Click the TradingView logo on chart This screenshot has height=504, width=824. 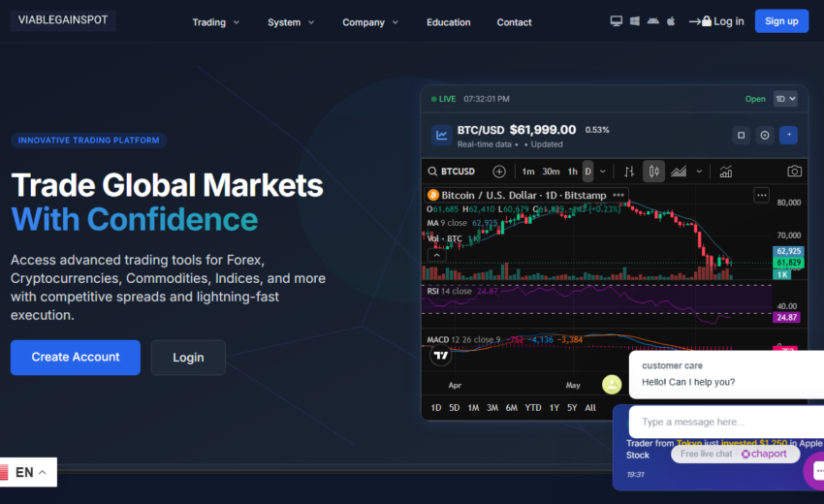[441, 356]
